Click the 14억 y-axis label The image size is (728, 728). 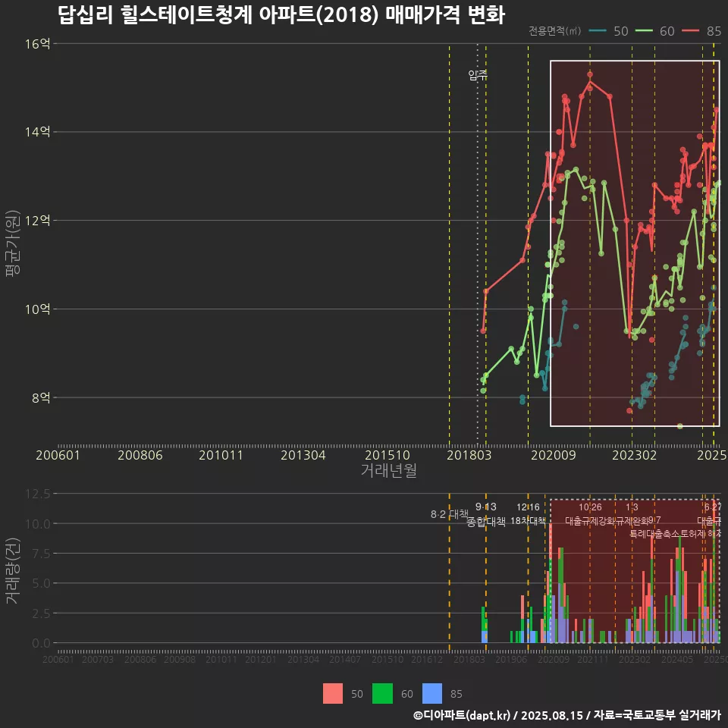click(x=38, y=132)
